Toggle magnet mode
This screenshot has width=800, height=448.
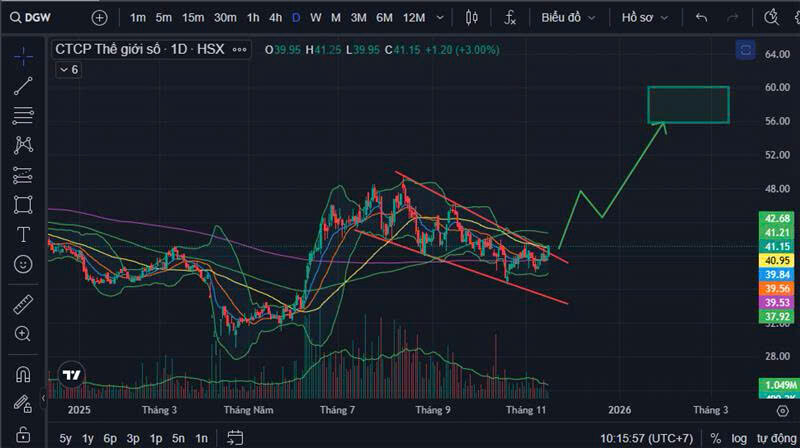(23, 375)
